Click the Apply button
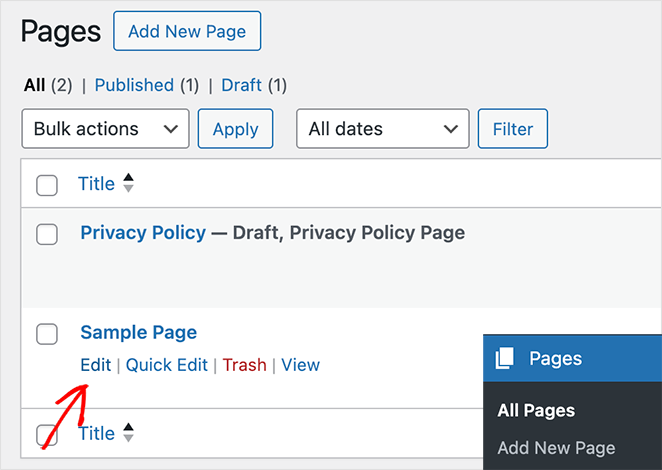Viewport: 662px width, 470px height. [236, 129]
